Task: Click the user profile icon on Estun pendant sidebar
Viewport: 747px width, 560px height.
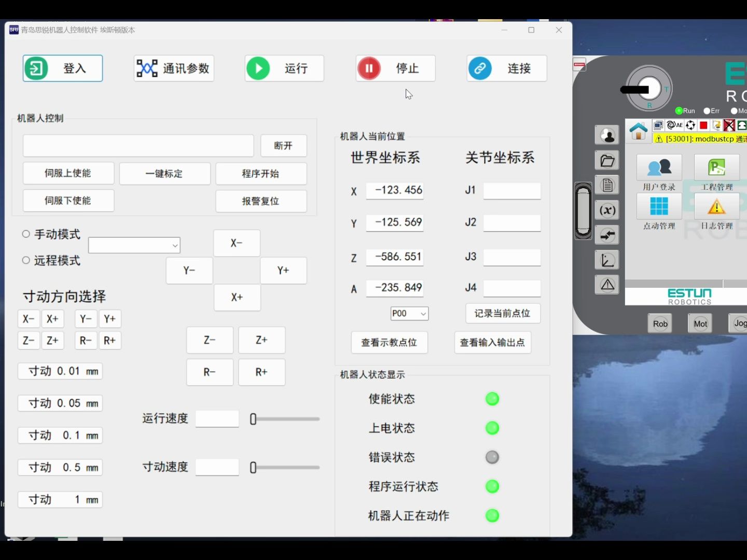Action: pos(607,135)
